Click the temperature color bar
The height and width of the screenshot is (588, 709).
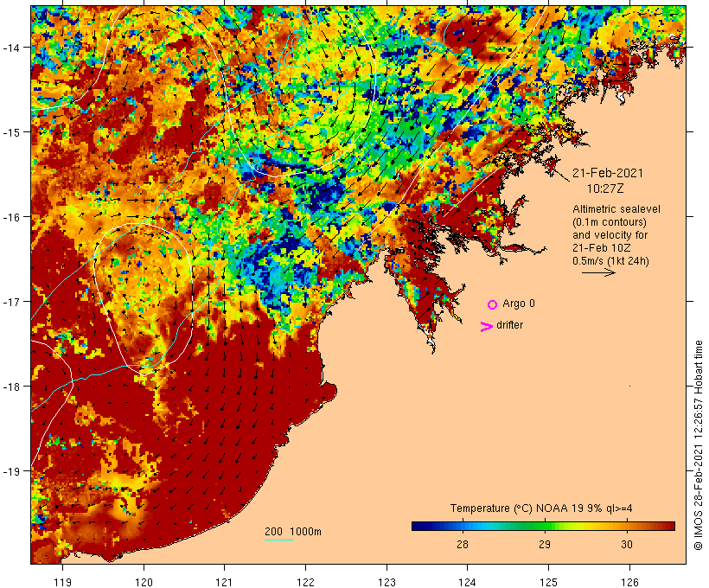(x=543, y=526)
